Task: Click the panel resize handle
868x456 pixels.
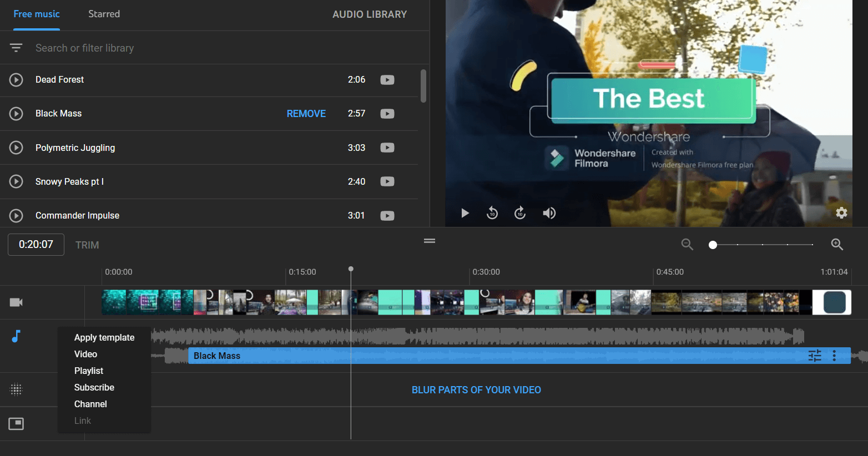Action: point(430,241)
